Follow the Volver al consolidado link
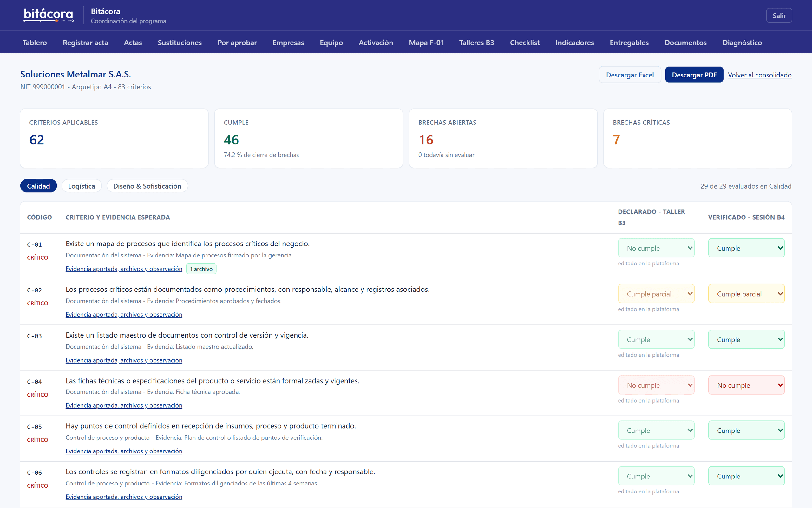The width and height of the screenshot is (812, 508). pos(759,75)
